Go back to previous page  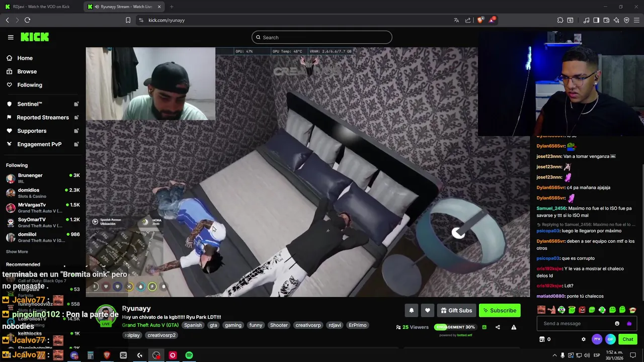pos(7,20)
